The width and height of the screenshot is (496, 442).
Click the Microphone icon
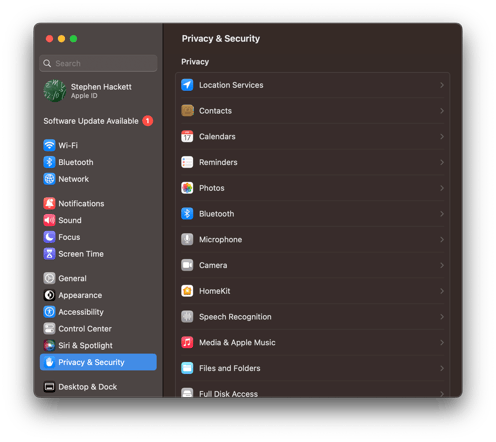coord(187,239)
